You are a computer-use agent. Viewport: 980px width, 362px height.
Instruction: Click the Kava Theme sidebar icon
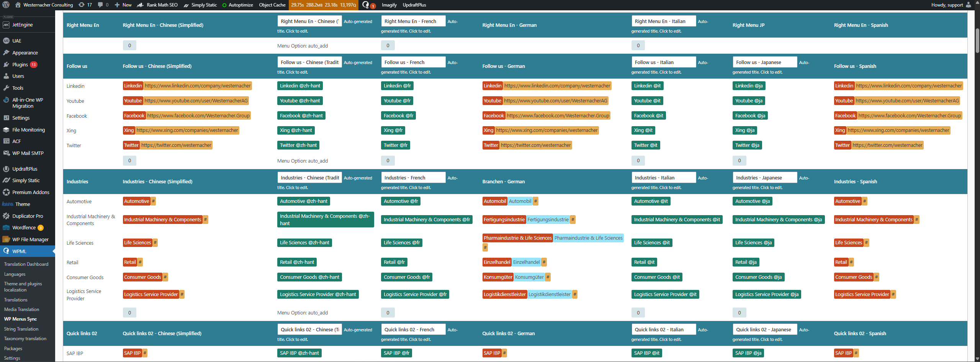(x=8, y=204)
